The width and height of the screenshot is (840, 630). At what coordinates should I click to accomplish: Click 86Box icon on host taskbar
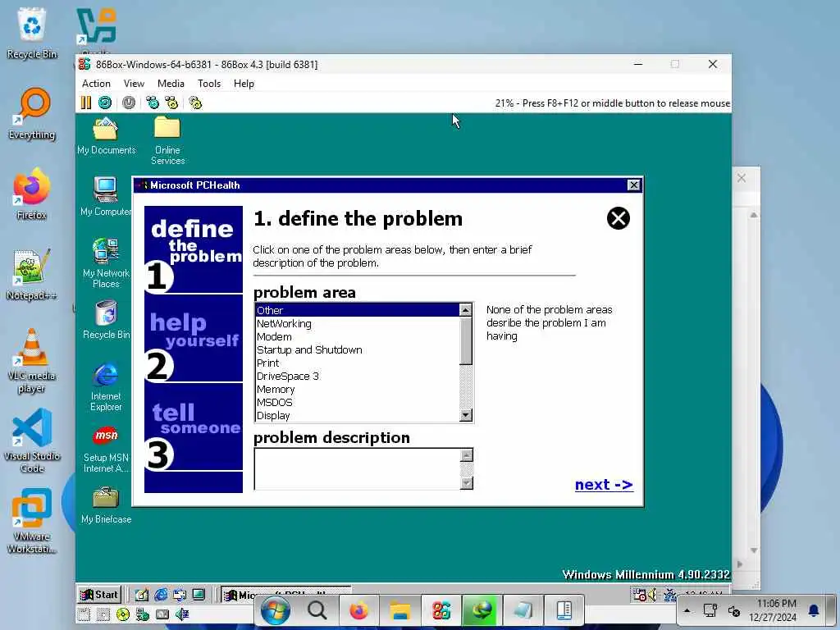pos(441,610)
